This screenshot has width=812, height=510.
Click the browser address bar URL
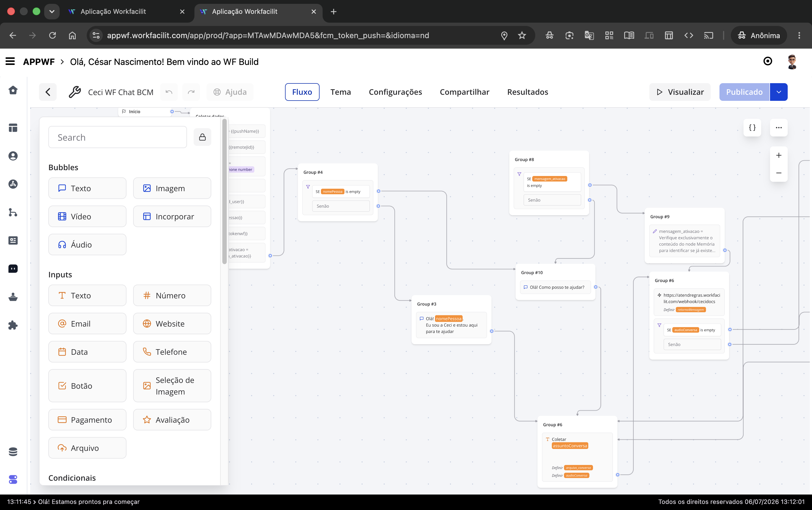point(268,35)
